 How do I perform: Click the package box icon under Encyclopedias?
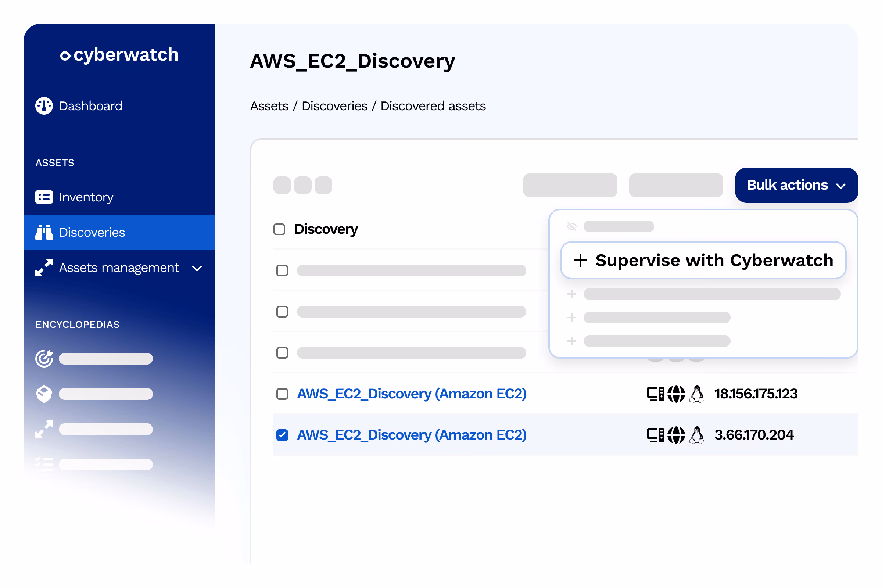[44, 394]
